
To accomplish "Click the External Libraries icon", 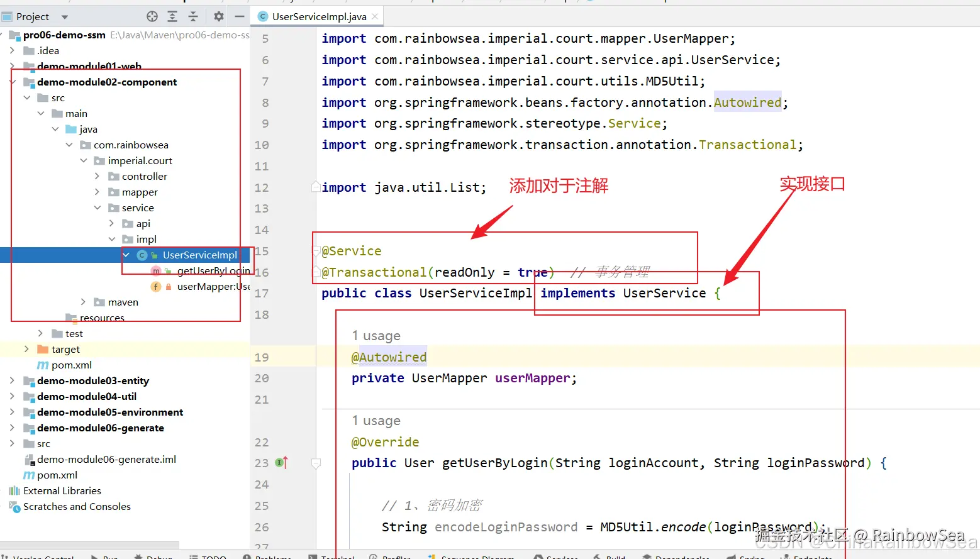I will coord(14,490).
